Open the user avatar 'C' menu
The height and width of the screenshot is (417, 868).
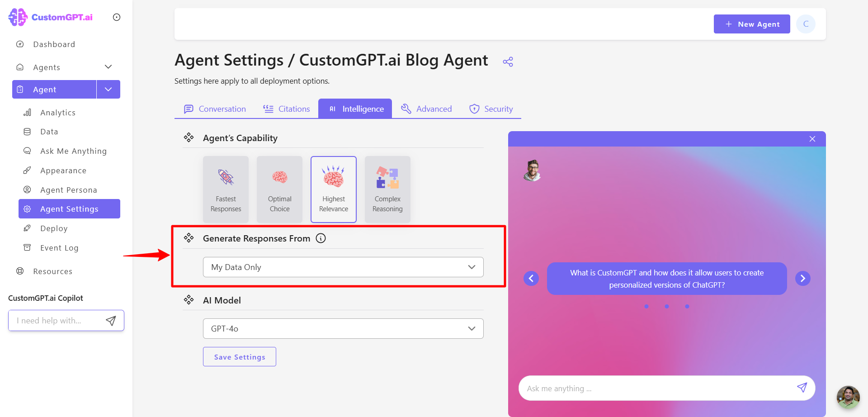click(806, 24)
